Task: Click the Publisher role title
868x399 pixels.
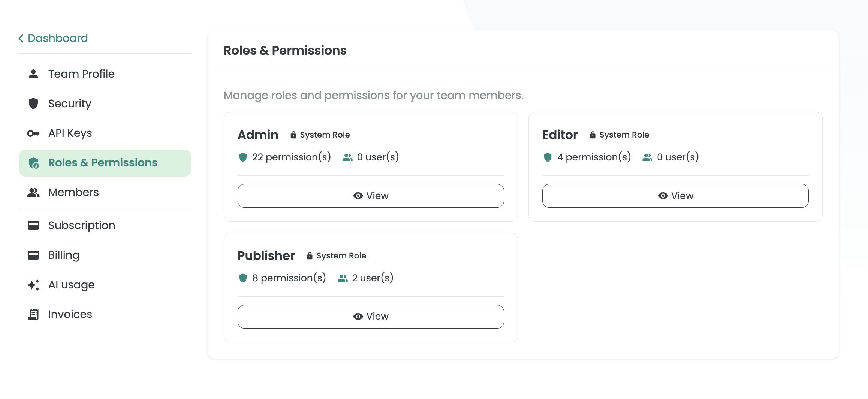Action: (266, 256)
